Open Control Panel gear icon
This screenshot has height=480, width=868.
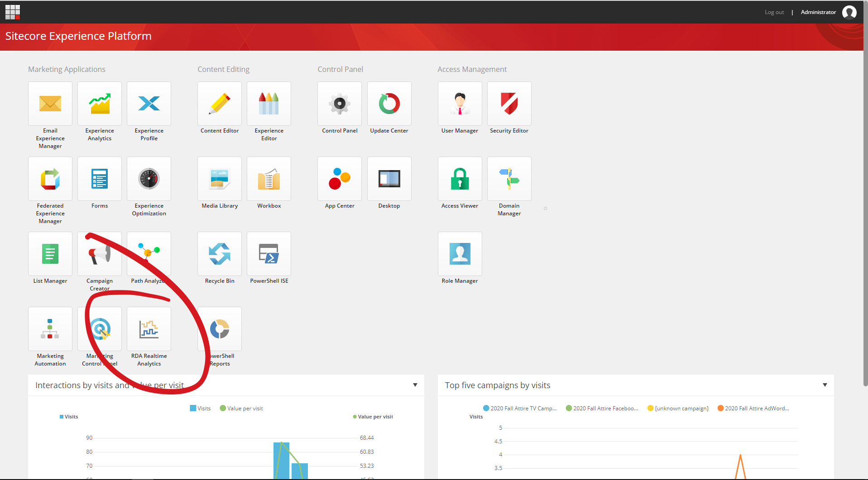tap(340, 104)
